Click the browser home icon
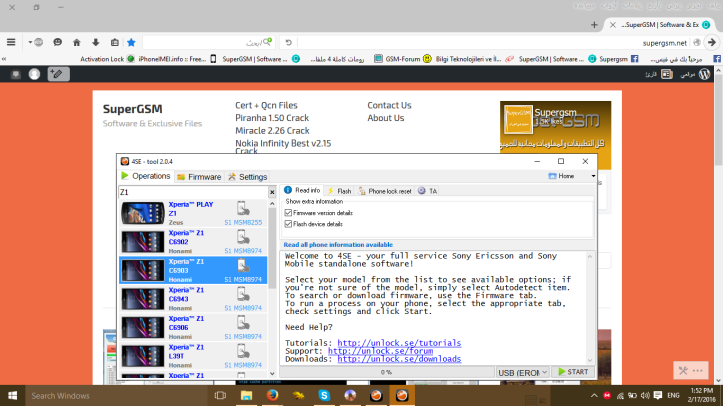 (77, 42)
